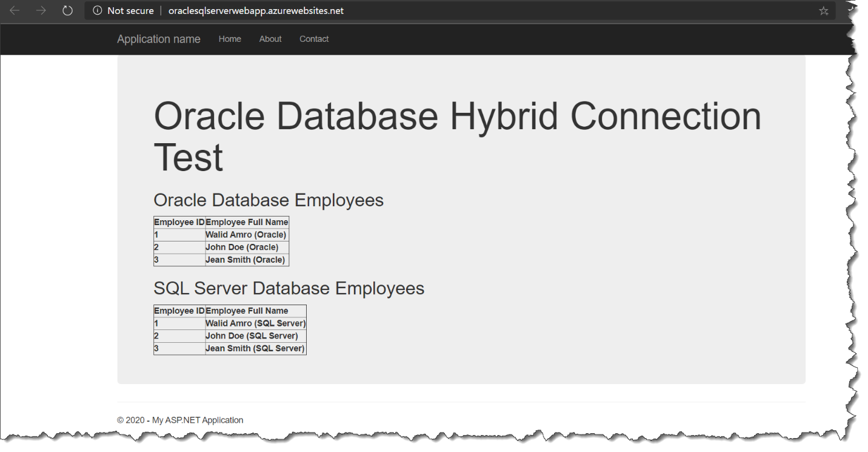Click the address bar URL
The height and width of the screenshot is (452, 868).
click(x=256, y=11)
